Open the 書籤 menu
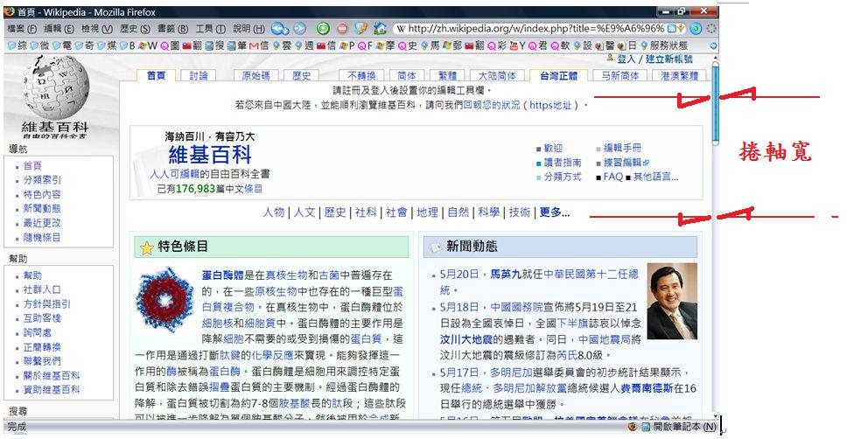 coord(172,28)
